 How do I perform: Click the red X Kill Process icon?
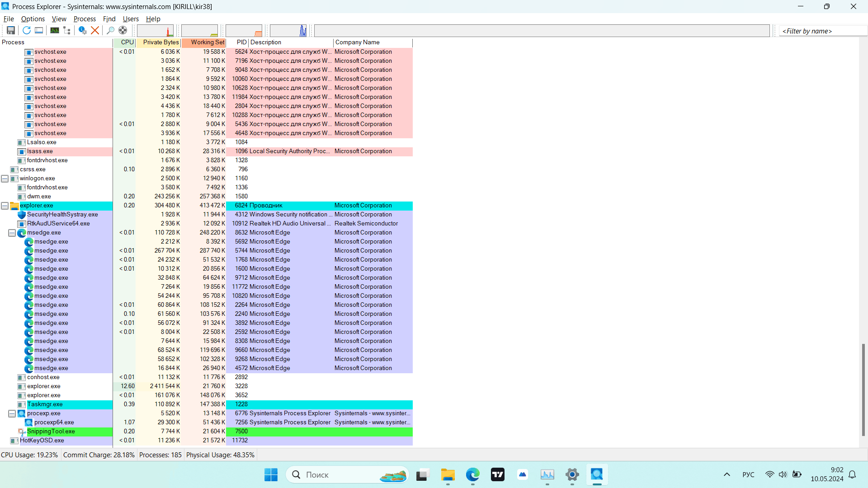[x=95, y=30]
